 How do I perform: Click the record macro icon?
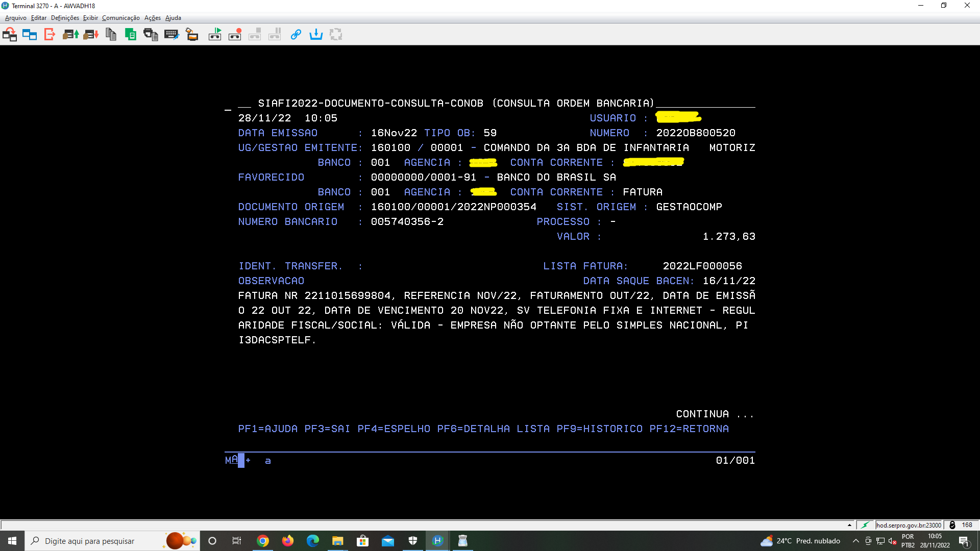235,35
